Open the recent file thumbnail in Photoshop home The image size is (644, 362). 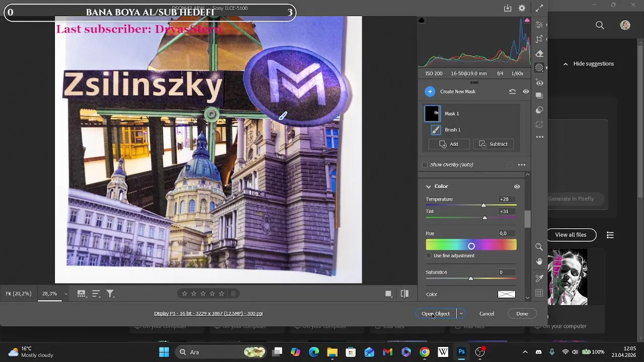click(x=567, y=277)
